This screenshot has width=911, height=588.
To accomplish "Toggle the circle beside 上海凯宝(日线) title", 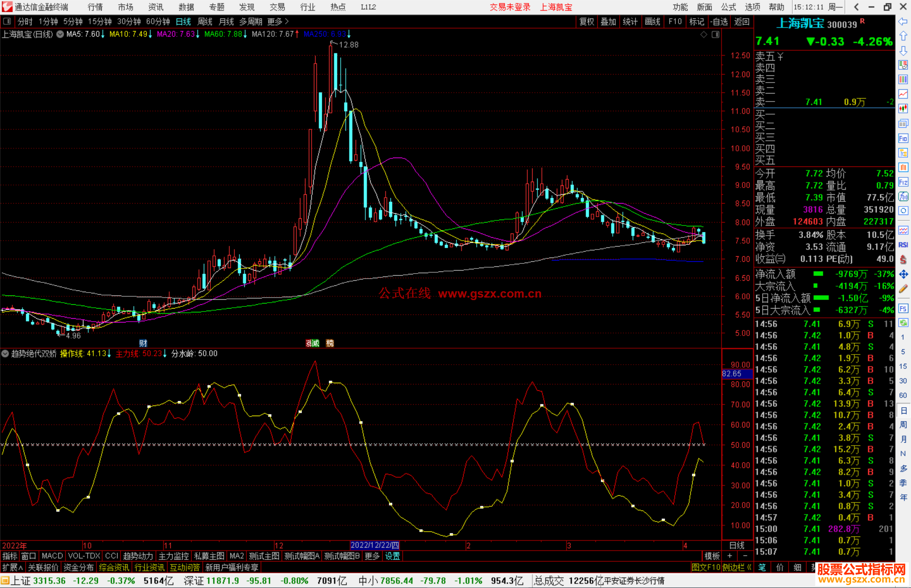I will tap(60, 34).
